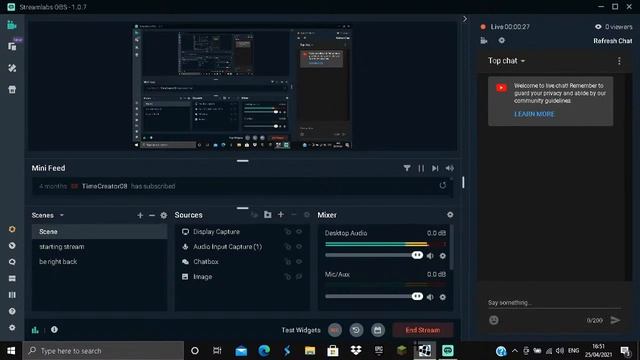640x360 pixels.
Task: Pause the Mini Feed alert queue
Action: coord(421,168)
